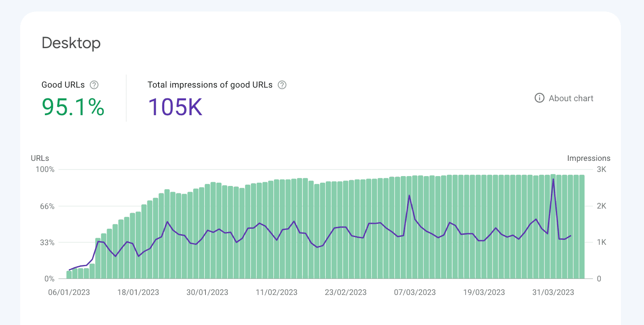644x325 pixels.
Task: Click the 06/01/2023 date label
Action: pyautogui.click(x=69, y=292)
